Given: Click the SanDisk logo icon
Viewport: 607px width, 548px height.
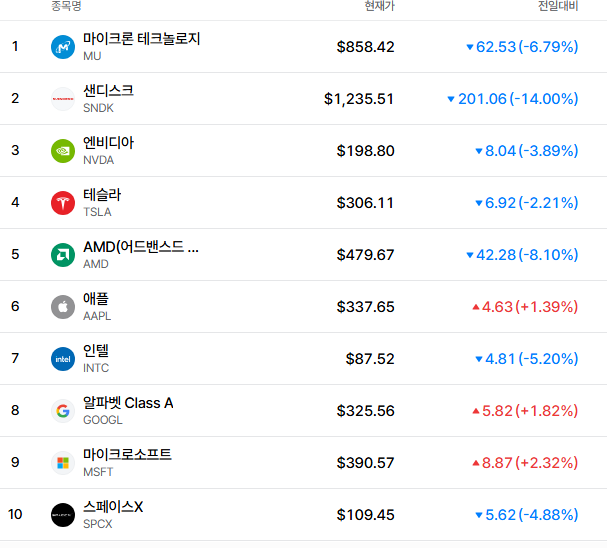Looking at the screenshot, I should pos(63,99).
